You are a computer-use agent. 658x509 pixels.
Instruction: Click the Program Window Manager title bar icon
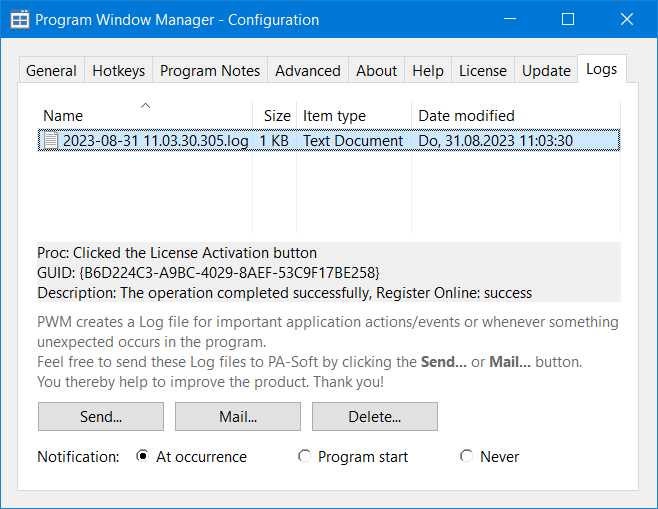19,19
